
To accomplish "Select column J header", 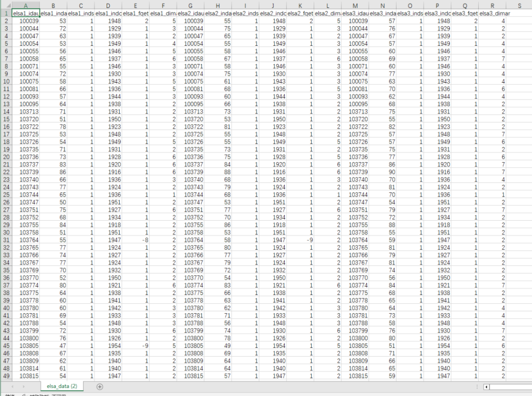I will (273, 5).
